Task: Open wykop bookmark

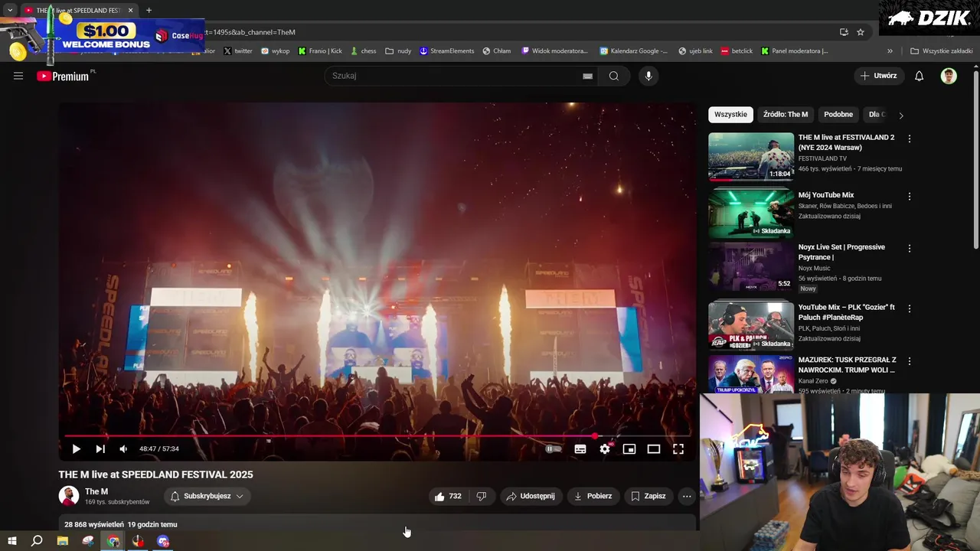Action: coord(276,51)
